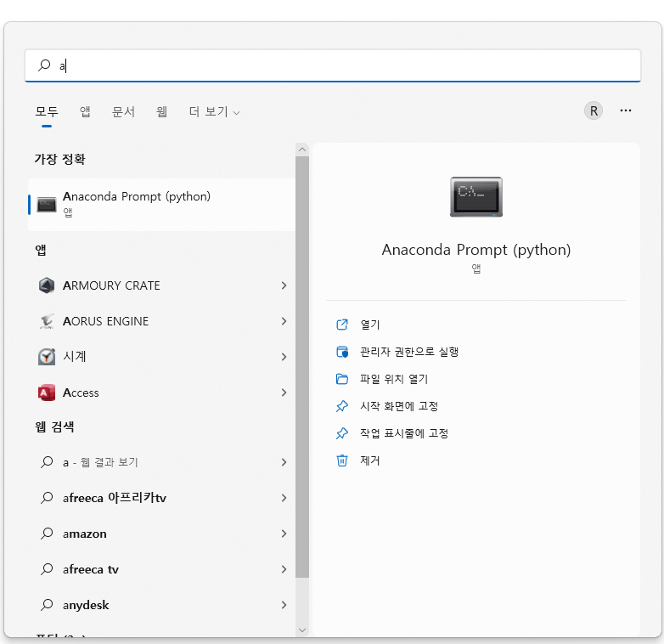Click the search icon beside 'afreeca 아프리카tv'
Viewport: 664px width, 644px height.
47,497
